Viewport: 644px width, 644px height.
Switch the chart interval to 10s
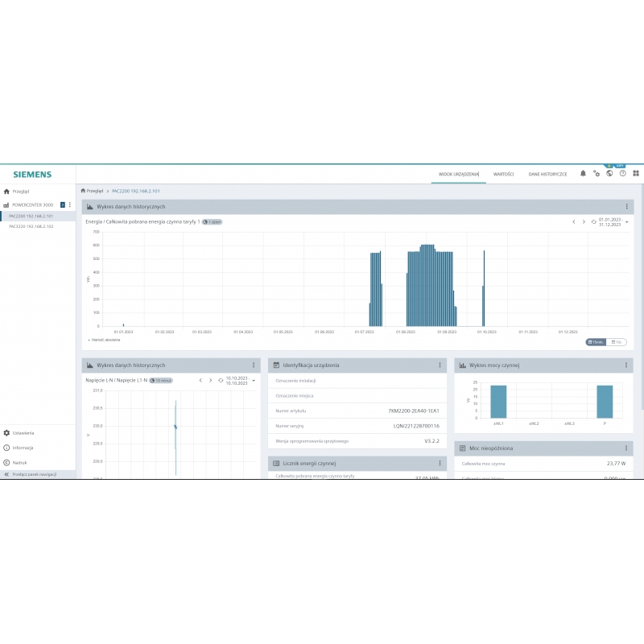[x=617, y=342]
